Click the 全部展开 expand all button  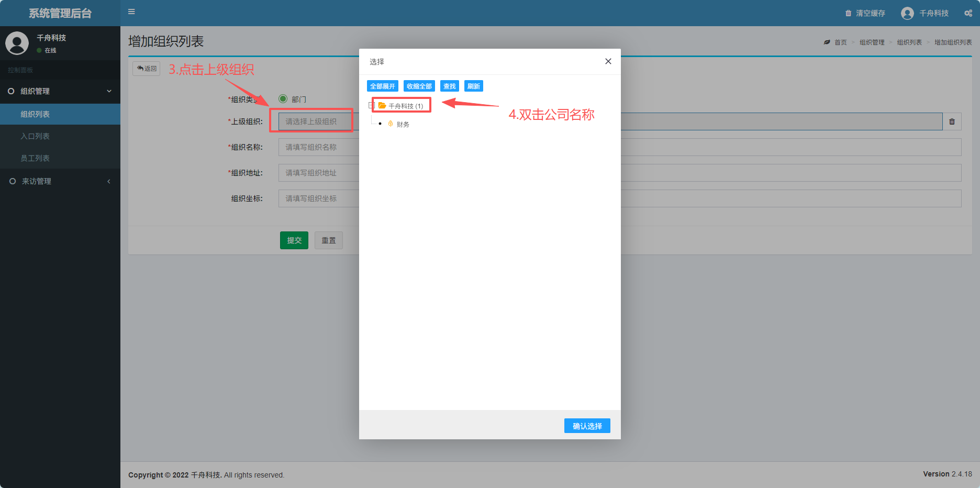383,85
